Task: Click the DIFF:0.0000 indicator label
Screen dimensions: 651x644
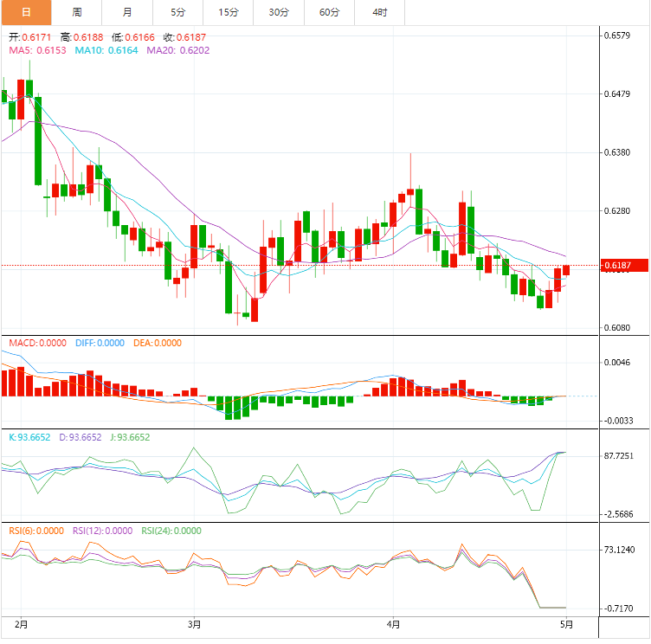Action: click(100, 343)
